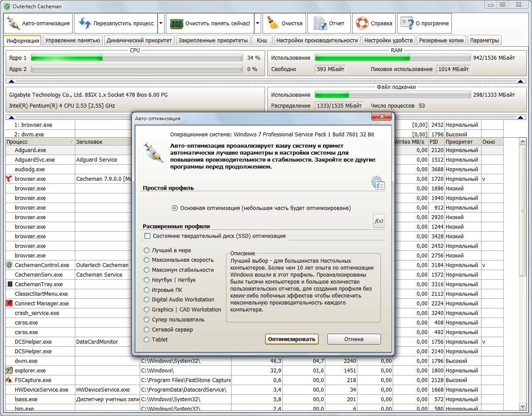The width and height of the screenshot is (532, 416).
Task: Click the Приоритет column header
Action: click(x=462, y=142)
